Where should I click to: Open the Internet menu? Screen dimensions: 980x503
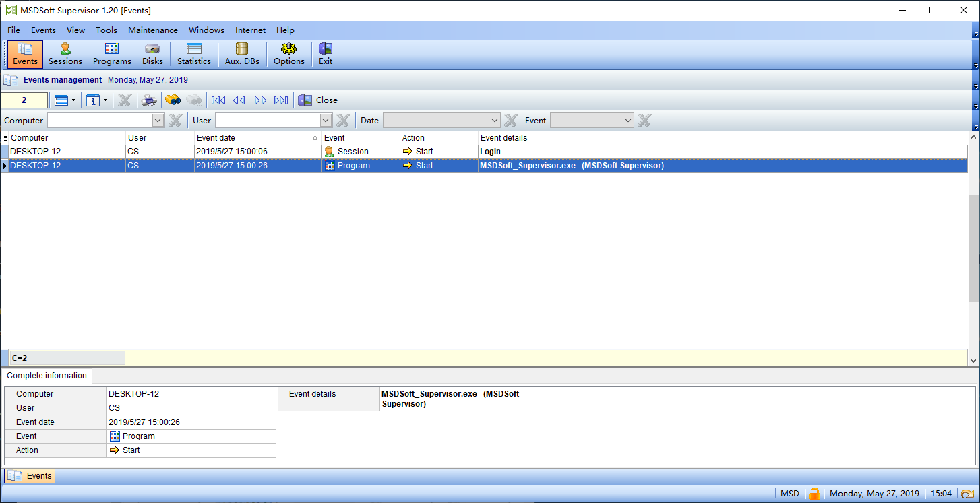250,30
